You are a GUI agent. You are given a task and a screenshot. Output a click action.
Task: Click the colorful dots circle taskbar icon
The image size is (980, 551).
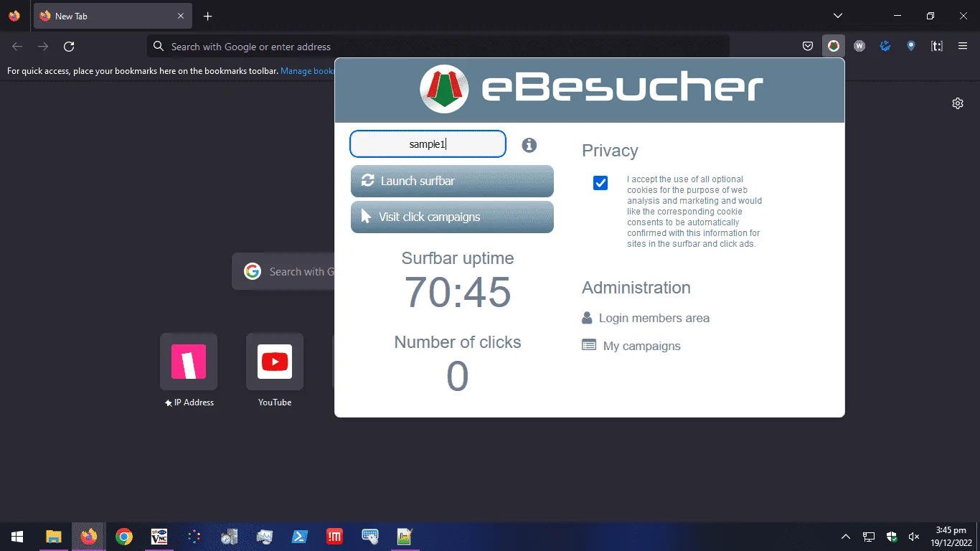194,537
